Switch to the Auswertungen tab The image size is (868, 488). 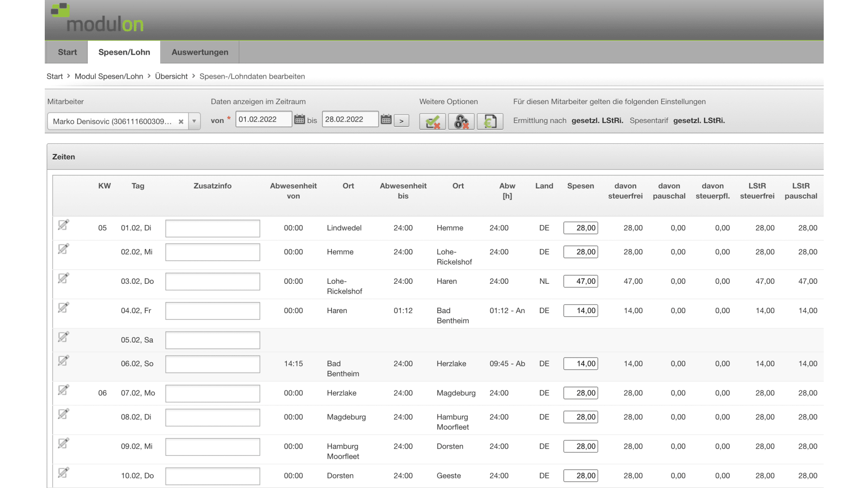point(200,52)
